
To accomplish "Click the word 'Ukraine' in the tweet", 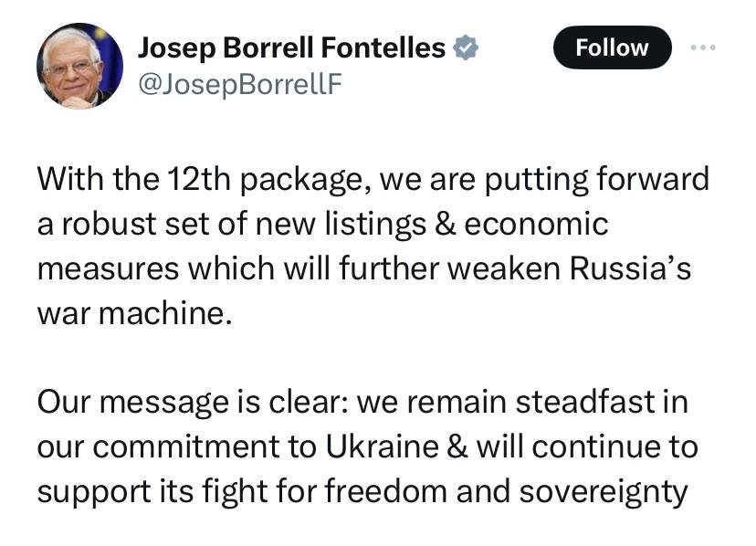I will click(x=383, y=446).
